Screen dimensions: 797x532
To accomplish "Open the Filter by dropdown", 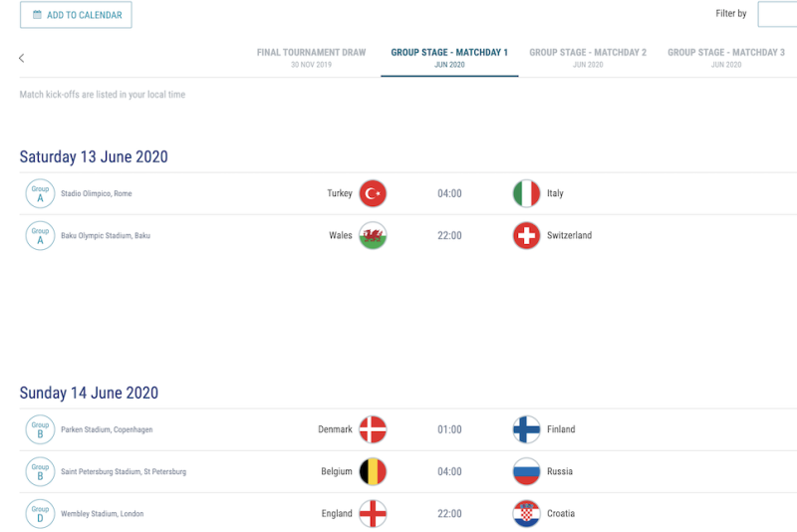I will pyautogui.click(x=777, y=14).
